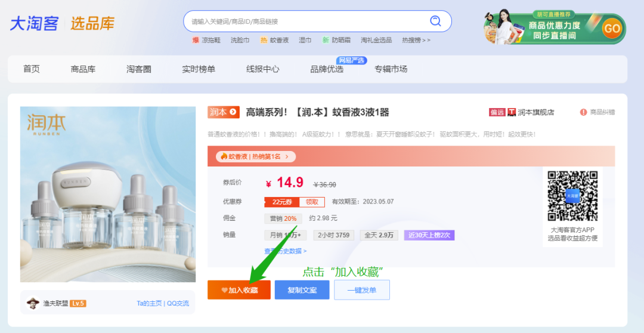
Task: Click the 复制文案 button
Action: [302, 290]
